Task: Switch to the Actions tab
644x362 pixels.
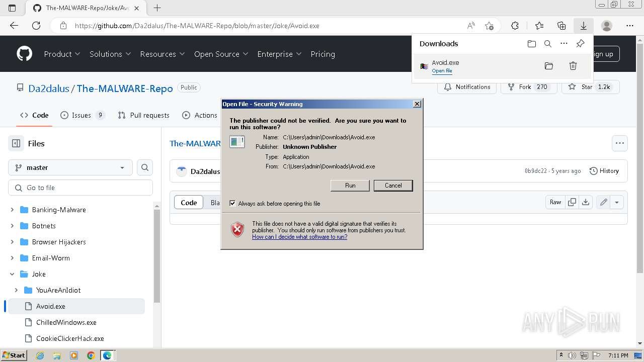Action: tap(200, 115)
